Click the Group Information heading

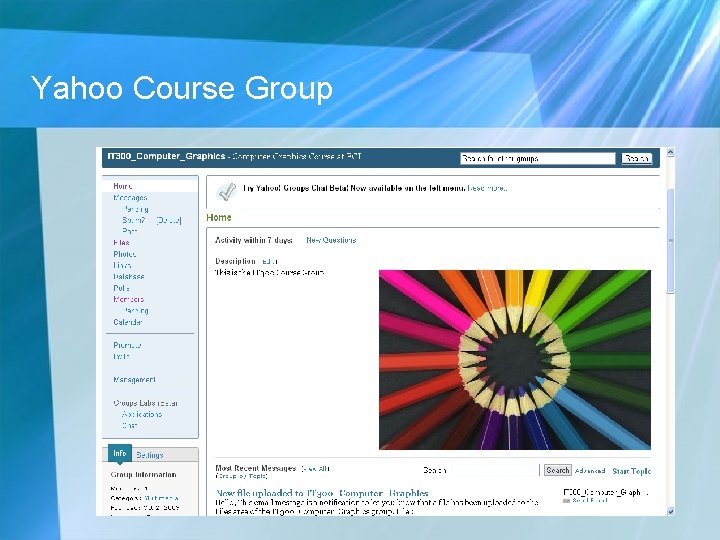143,475
